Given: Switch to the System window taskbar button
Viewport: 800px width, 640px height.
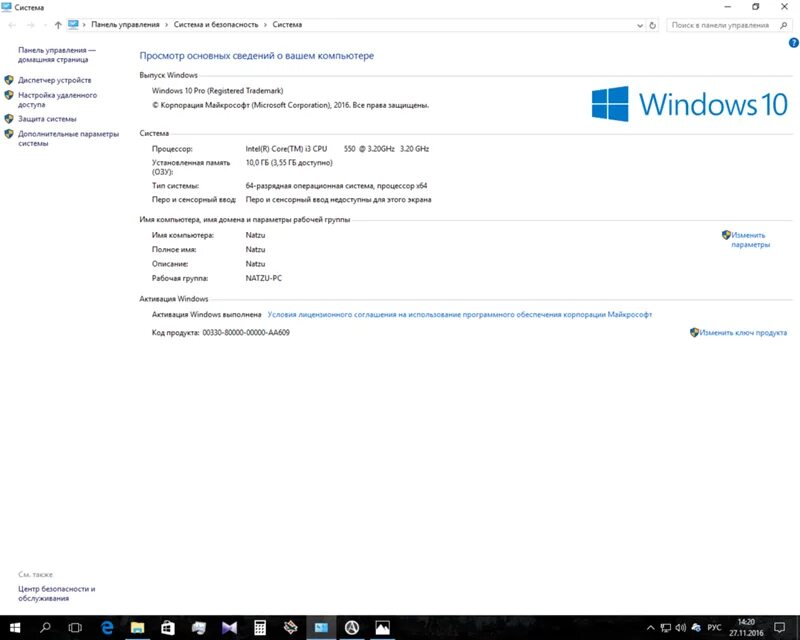Looking at the screenshot, I should click(x=321, y=628).
